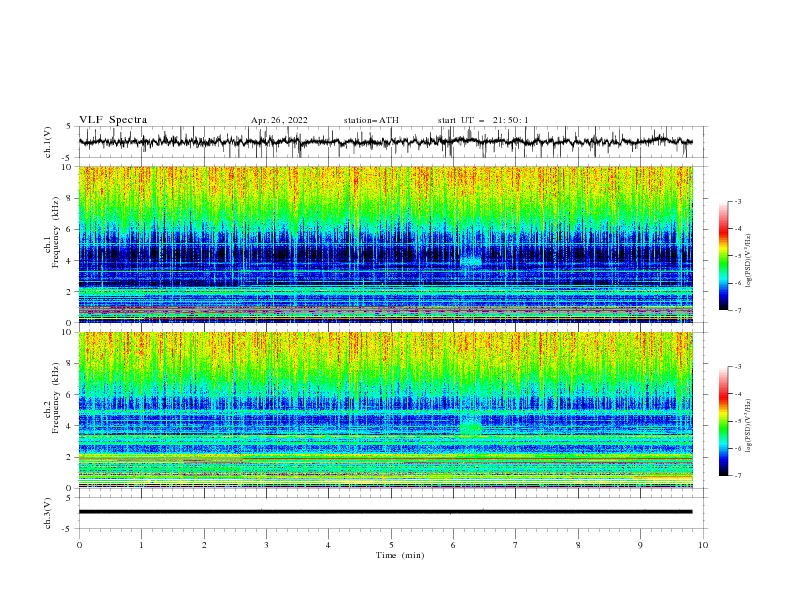Click the green patch near 6 min in ch.2 spectrogram
This screenshot has height=612, width=792.
[x=471, y=427]
